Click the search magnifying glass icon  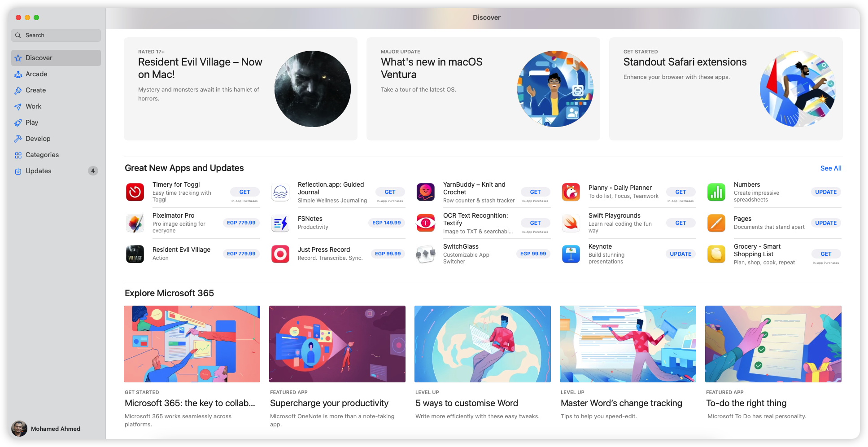(x=18, y=35)
